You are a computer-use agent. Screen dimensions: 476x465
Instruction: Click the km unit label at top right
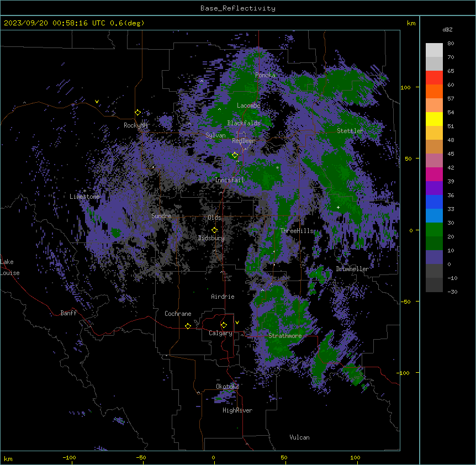[x=411, y=23]
